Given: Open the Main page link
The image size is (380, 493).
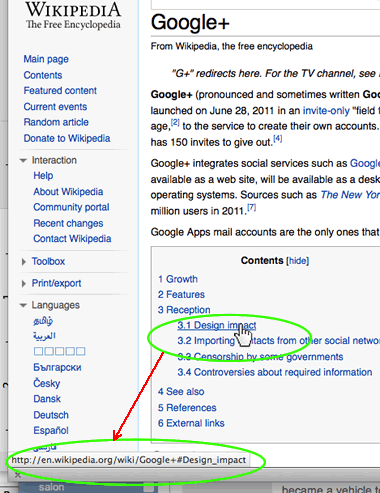Looking at the screenshot, I should 46,59.
